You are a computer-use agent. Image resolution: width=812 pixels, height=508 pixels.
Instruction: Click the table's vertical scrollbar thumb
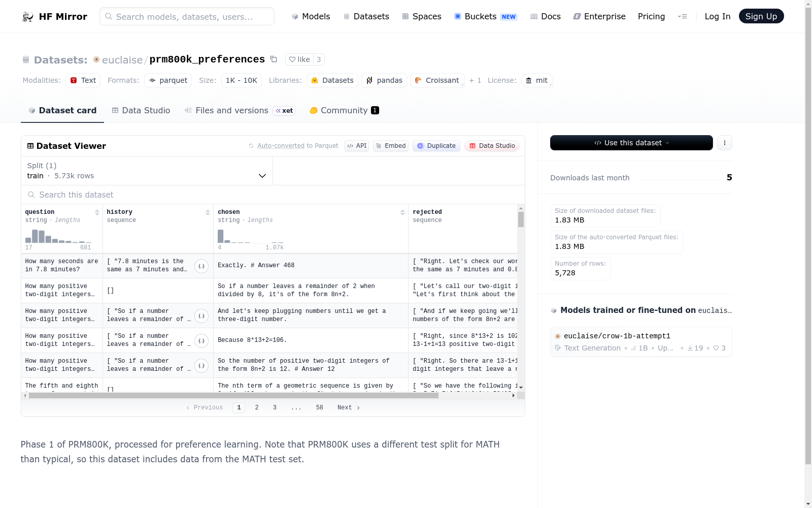pos(521,219)
